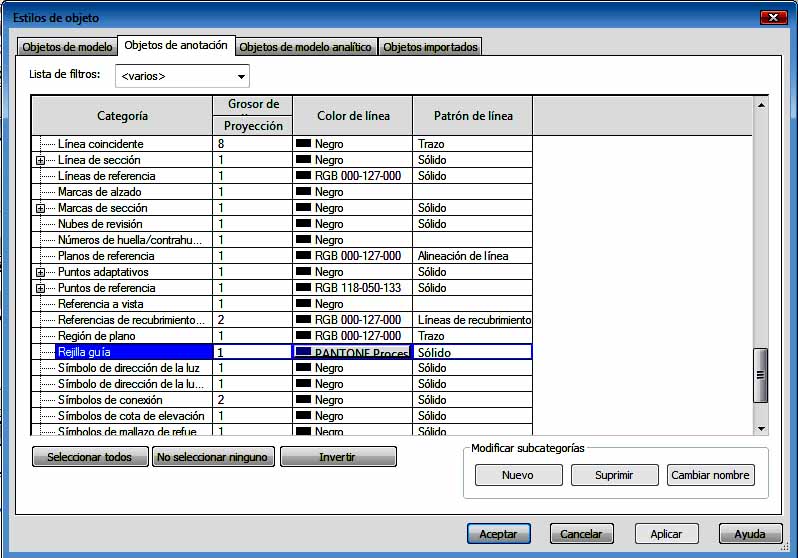Click the line color of Puntos de referencia
This screenshot has width=798, height=558.
point(350,288)
